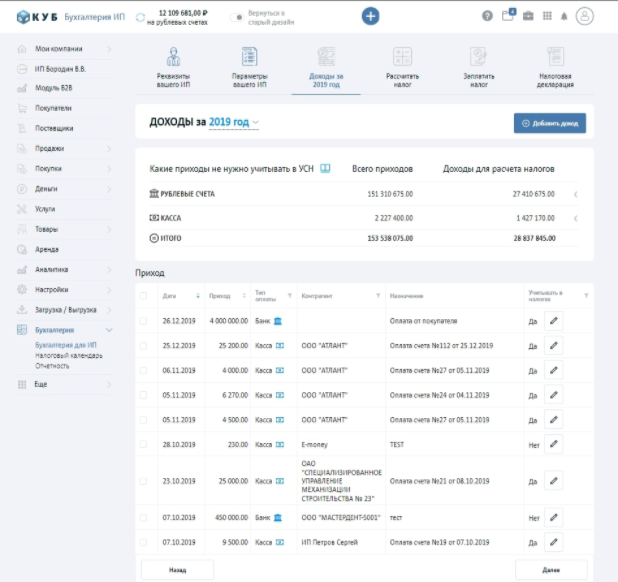Toggle the old design switch
Viewport: 618px width, 582px height.
coord(238,17)
